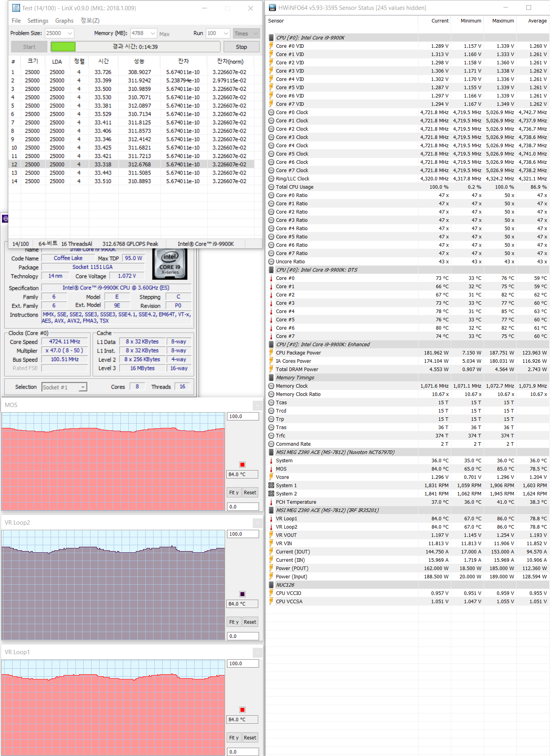Click Fit y in the MOS graph
This screenshot has height=756, width=550.
[234, 493]
